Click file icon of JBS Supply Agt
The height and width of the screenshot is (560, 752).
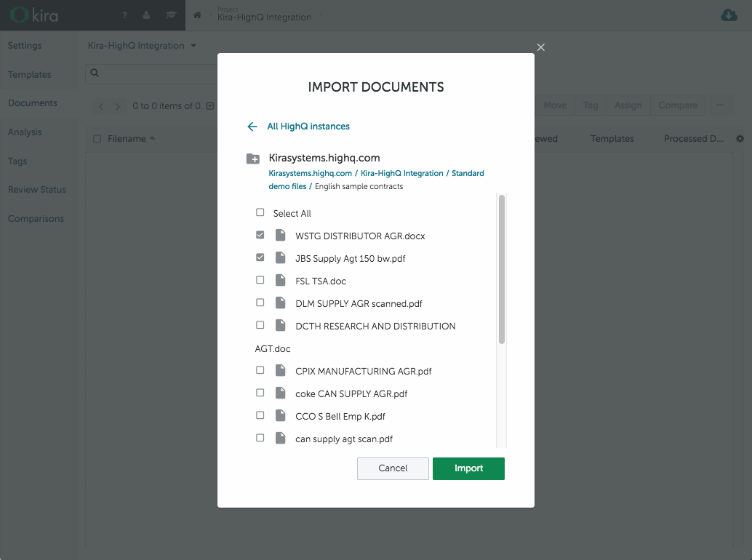pyautogui.click(x=281, y=257)
